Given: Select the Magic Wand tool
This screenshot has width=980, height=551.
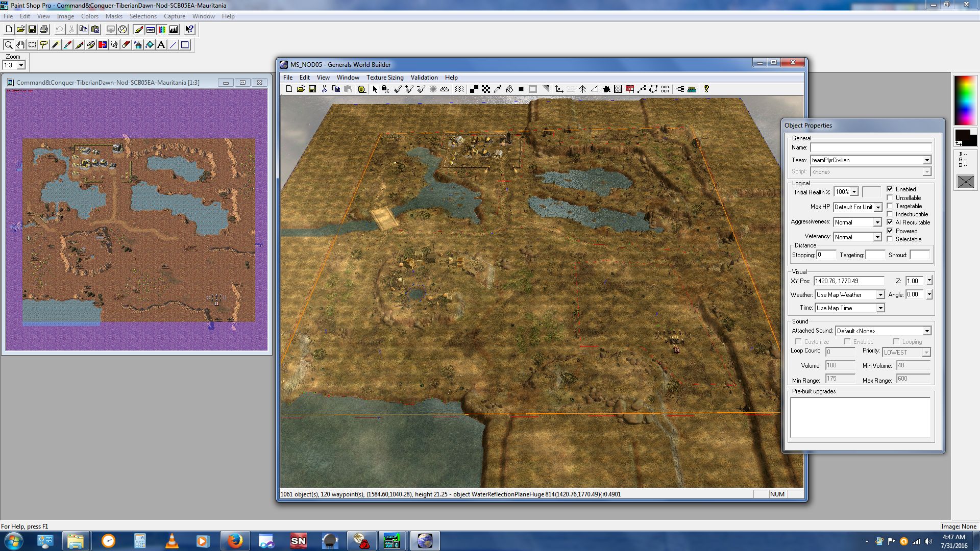Looking at the screenshot, I should coord(56,45).
